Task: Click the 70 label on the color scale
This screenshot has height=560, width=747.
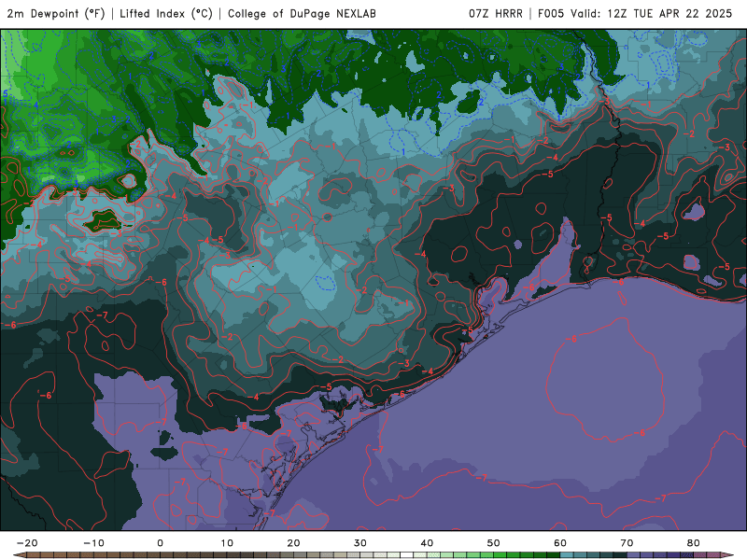Action: pos(627,543)
